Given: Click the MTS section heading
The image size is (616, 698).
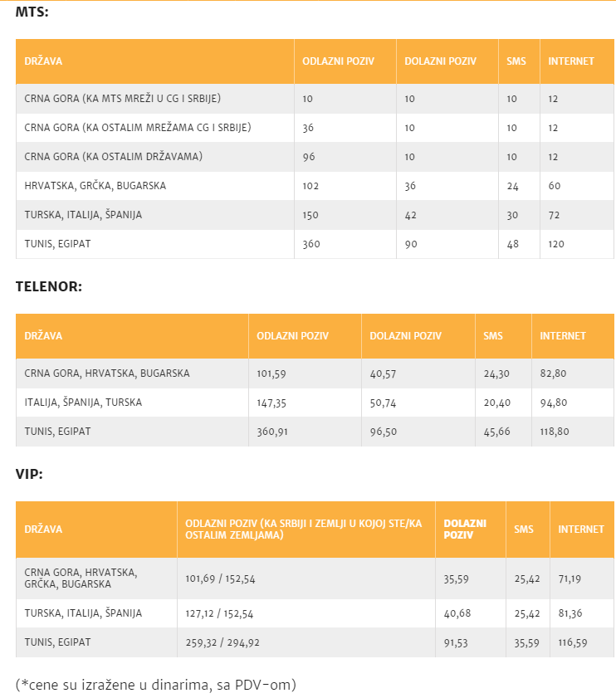Looking at the screenshot, I should click(x=32, y=12).
